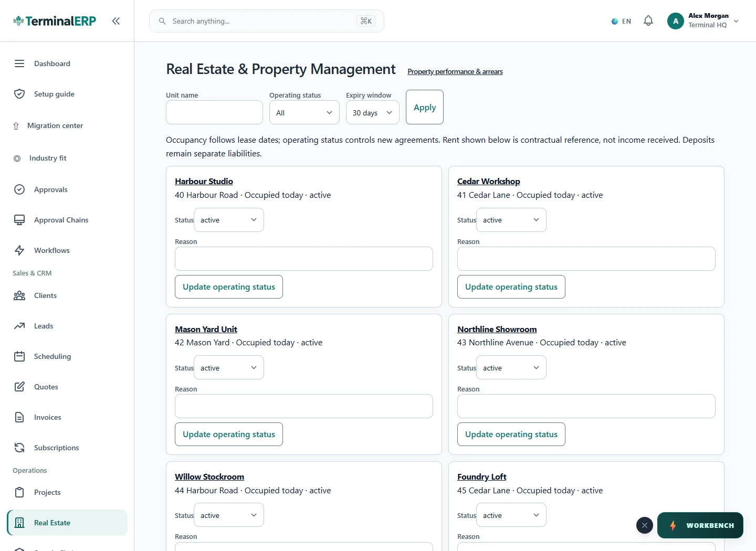Viewport: 756px width, 551px height.
Task: Expand the user account menu chevron
Action: pos(736,21)
